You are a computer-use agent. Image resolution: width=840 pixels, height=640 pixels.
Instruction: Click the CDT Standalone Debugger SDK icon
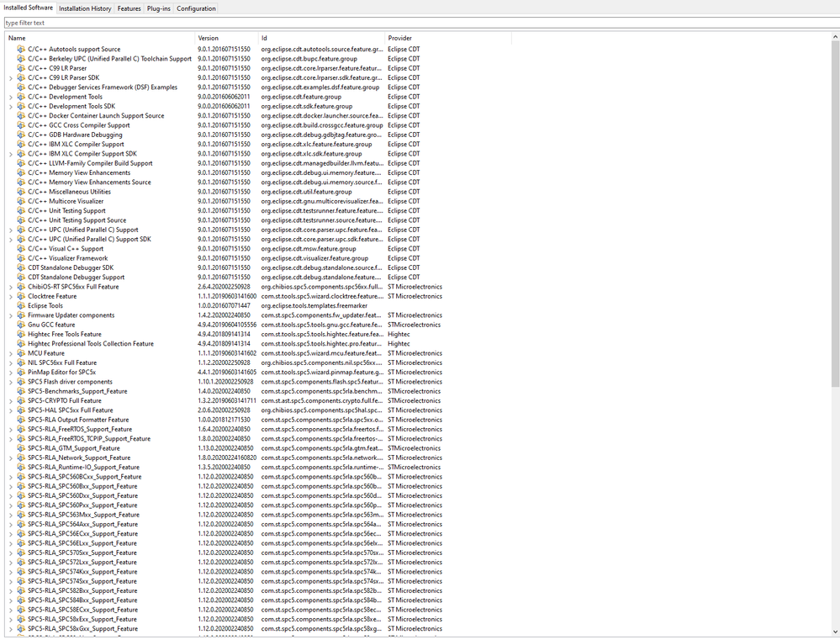pos(21,268)
